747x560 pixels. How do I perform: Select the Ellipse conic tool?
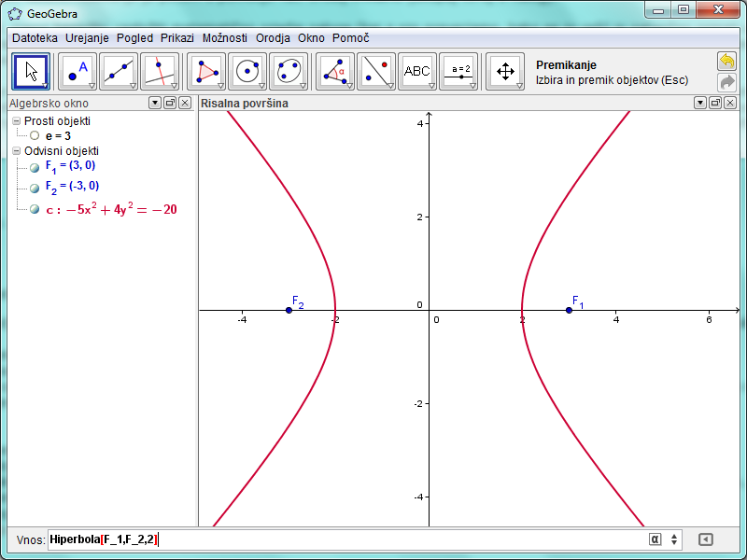(x=289, y=71)
